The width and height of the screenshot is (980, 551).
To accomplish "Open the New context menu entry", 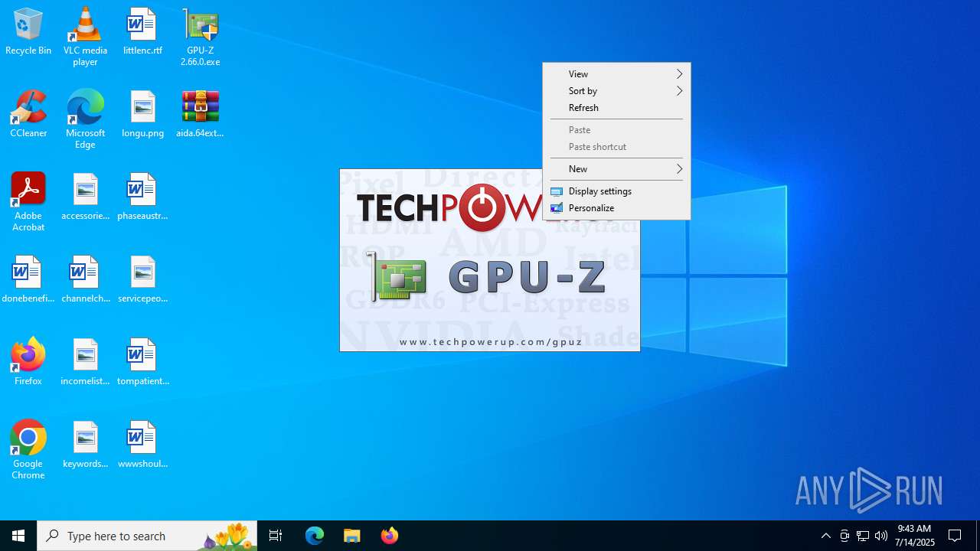I will 616,169.
